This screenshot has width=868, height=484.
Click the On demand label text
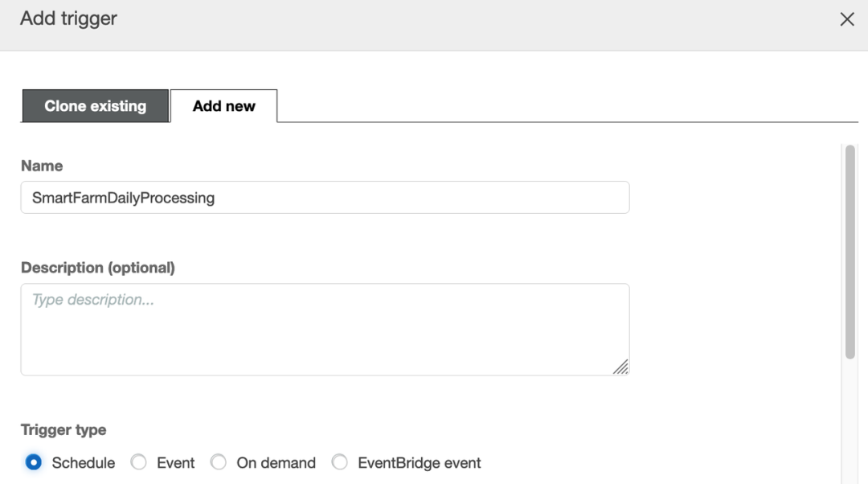point(276,463)
